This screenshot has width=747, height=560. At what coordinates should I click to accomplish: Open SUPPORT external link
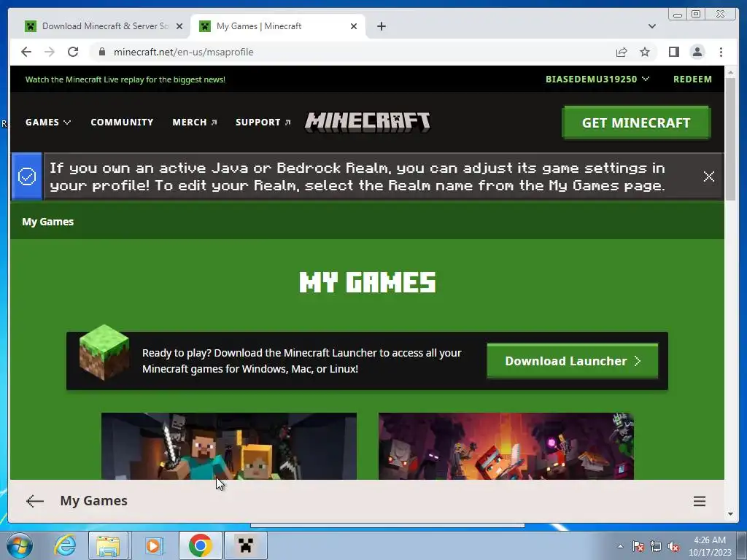tap(263, 122)
